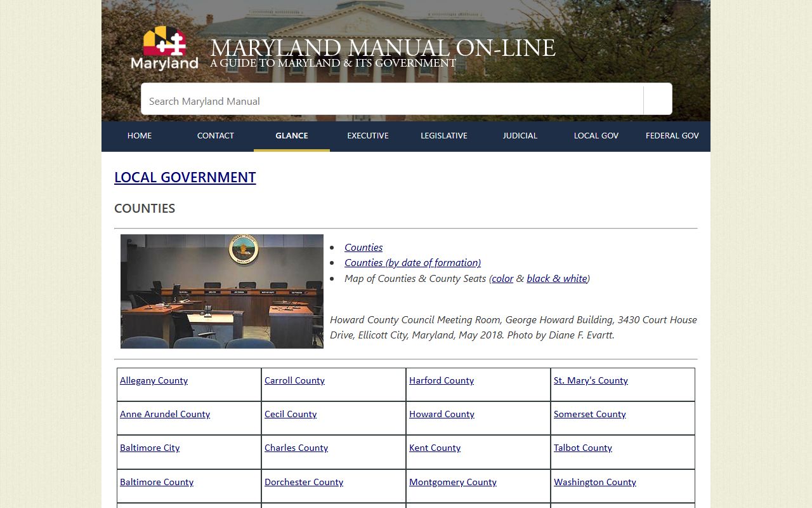The width and height of the screenshot is (812, 508).
Task: Go to the EXECUTIVE section
Action: [x=368, y=136]
